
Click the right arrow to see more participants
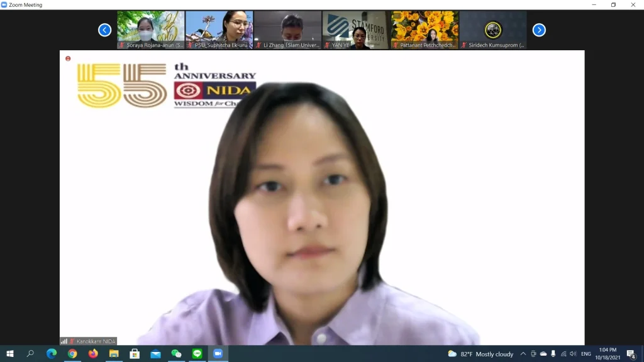[x=539, y=30]
